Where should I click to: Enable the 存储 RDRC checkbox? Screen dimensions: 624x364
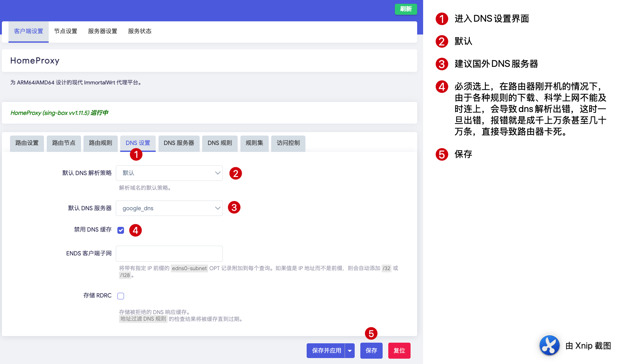[x=121, y=296]
